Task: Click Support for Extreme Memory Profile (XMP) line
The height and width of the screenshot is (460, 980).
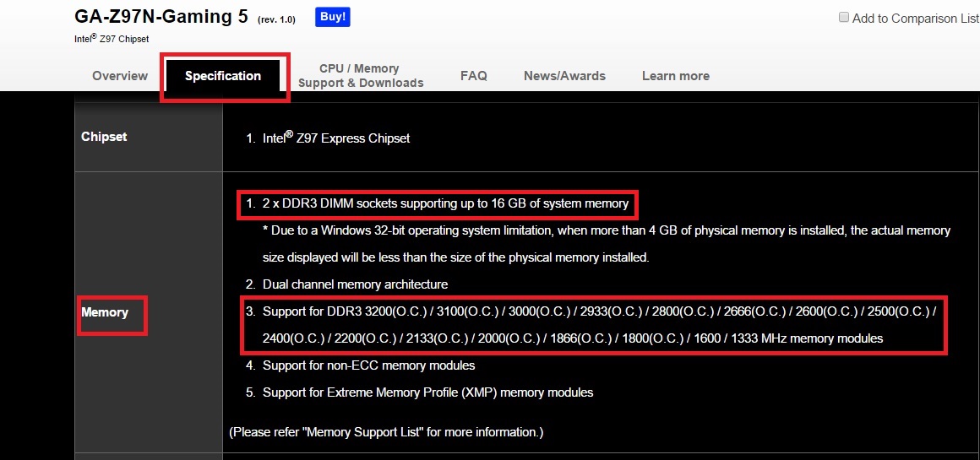Action: click(x=427, y=392)
